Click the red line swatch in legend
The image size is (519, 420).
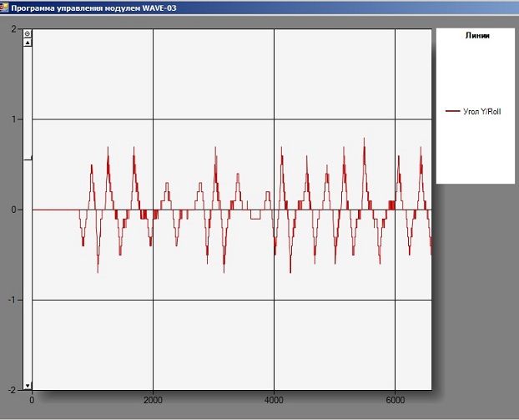(x=453, y=111)
